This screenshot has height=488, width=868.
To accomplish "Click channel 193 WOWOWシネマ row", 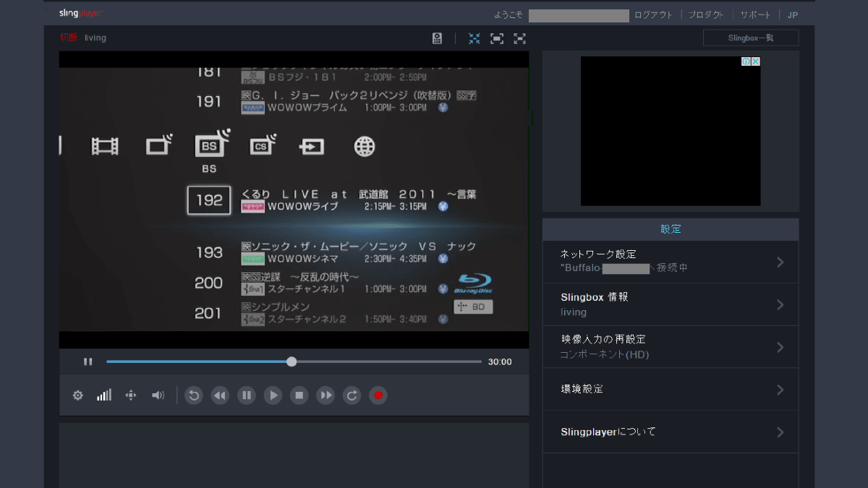I will pos(336,252).
